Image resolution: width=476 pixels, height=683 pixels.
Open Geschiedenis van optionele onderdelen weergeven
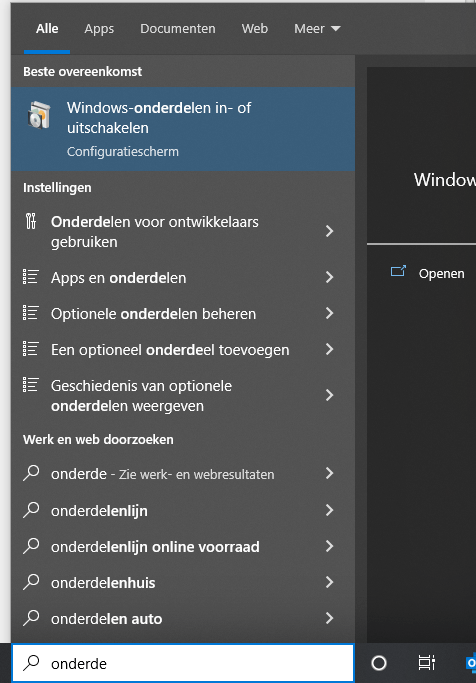pos(183,396)
